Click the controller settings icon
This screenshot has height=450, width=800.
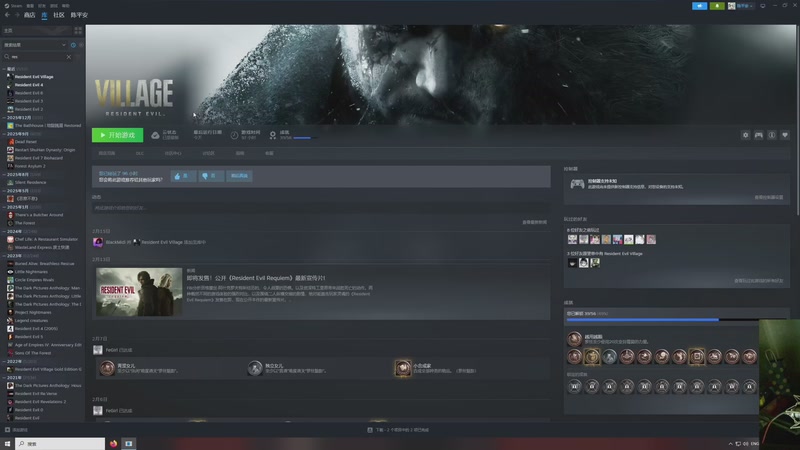coord(759,135)
